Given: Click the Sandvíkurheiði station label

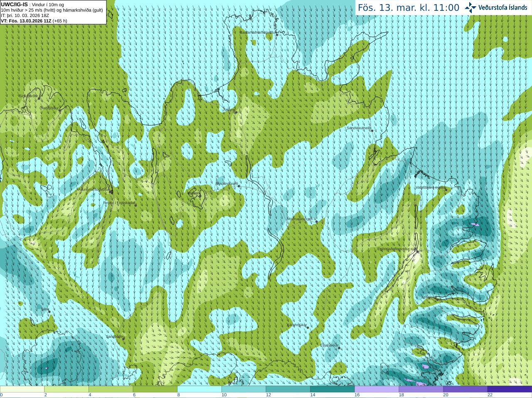Looking at the screenshot, I should [x=359, y=128].
